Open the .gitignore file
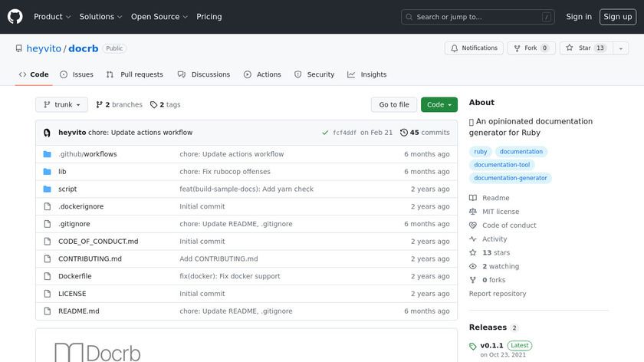Image resolution: width=644 pixels, height=362 pixels. pos(74,224)
